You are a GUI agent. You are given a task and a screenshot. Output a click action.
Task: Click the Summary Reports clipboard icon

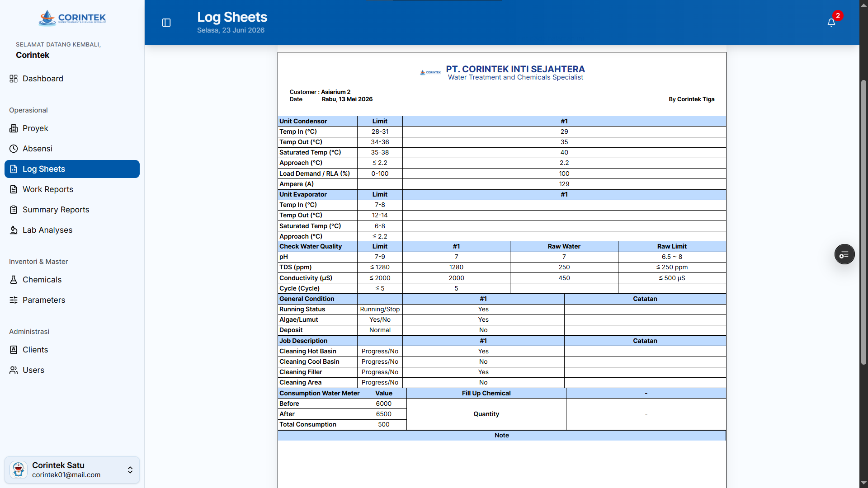14,210
